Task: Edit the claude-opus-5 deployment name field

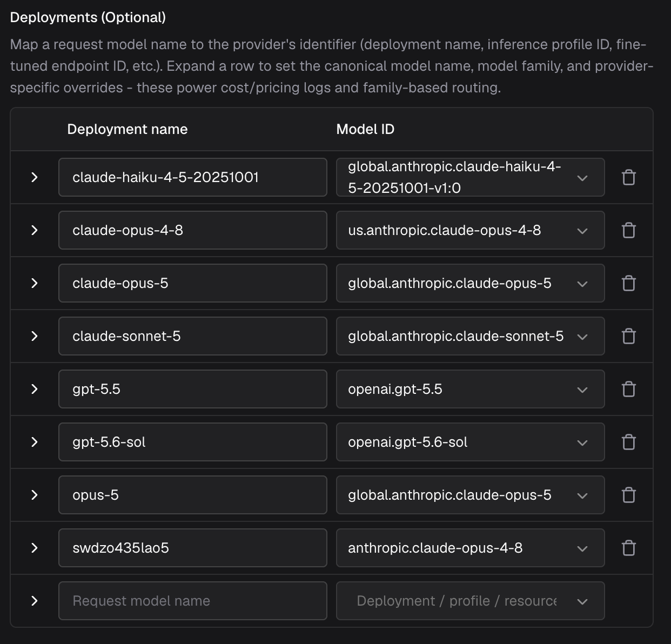Action: click(x=193, y=283)
